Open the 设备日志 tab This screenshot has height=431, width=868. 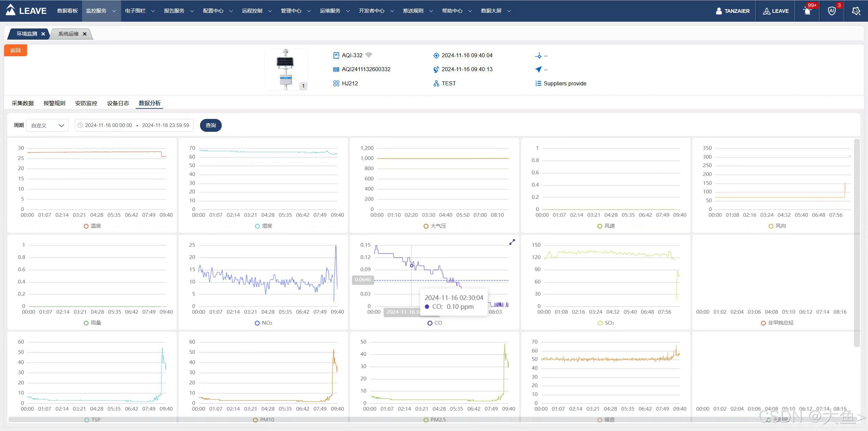(x=118, y=103)
